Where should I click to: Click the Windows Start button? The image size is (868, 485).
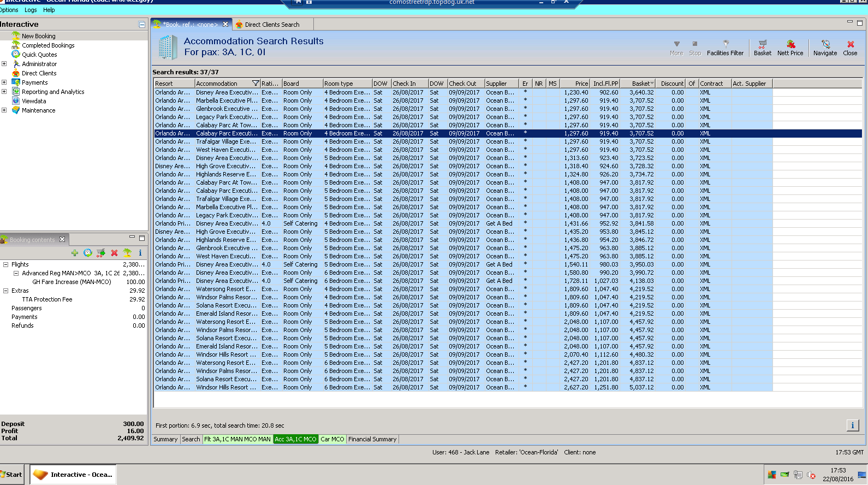coord(12,475)
